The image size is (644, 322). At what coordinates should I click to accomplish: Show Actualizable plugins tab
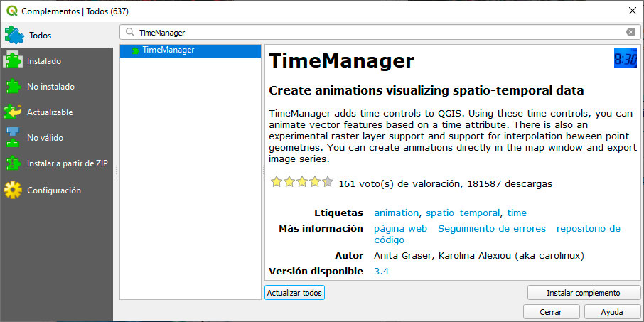point(57,112)
